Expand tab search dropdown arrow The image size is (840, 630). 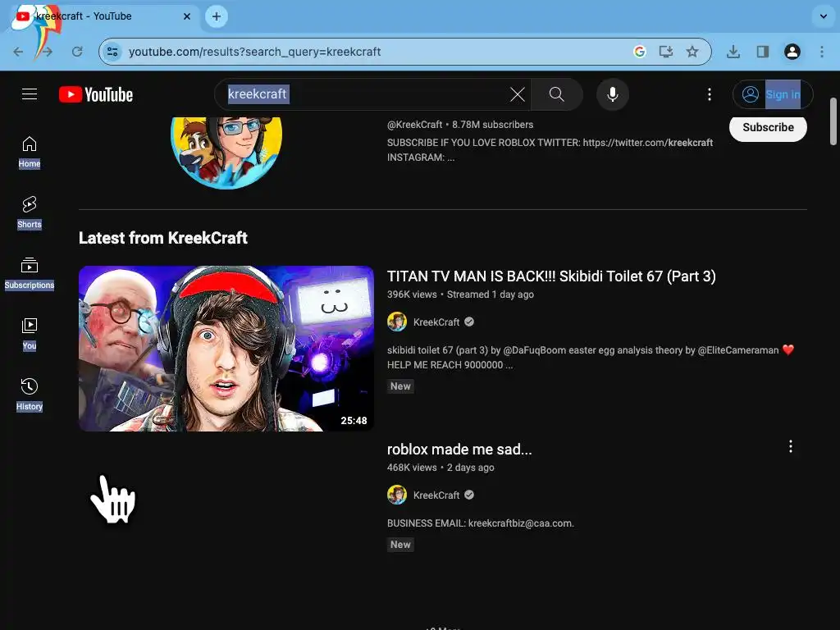[x=824, y=16]
